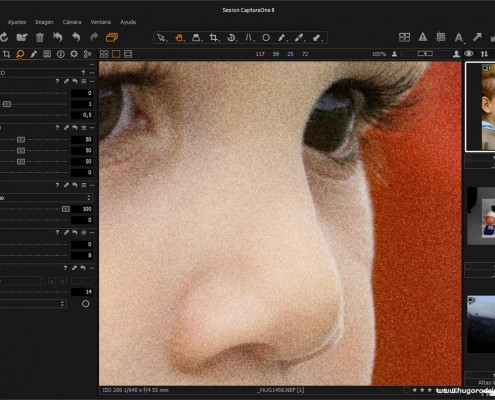495x400 pixels.
Task: Open the magnifier details tool tab
Action: point(20,54)
